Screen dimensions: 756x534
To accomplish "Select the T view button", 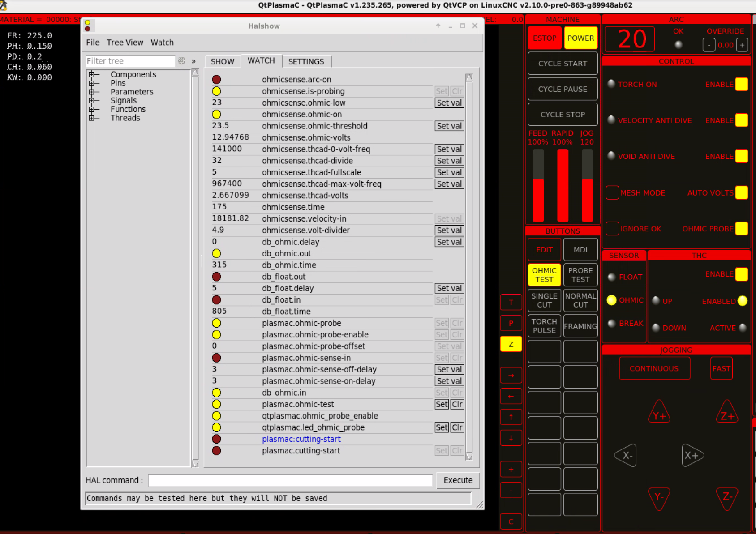I will click(x=511, y=302).
